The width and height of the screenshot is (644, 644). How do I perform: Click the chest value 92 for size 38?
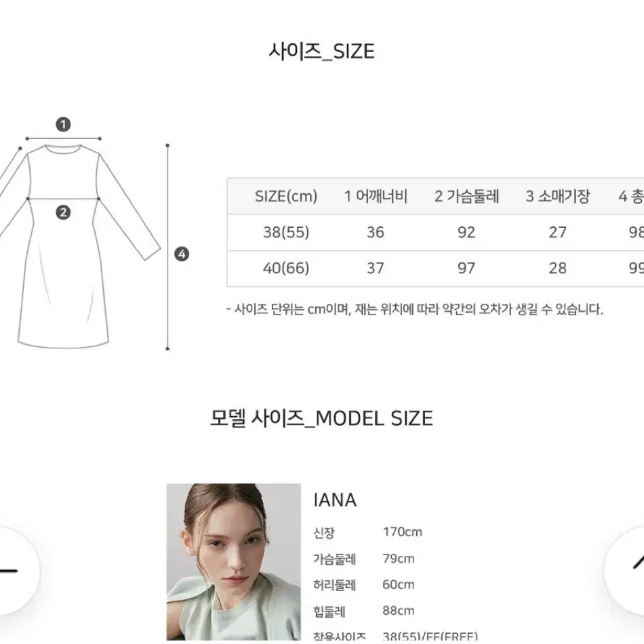(466, 233)
